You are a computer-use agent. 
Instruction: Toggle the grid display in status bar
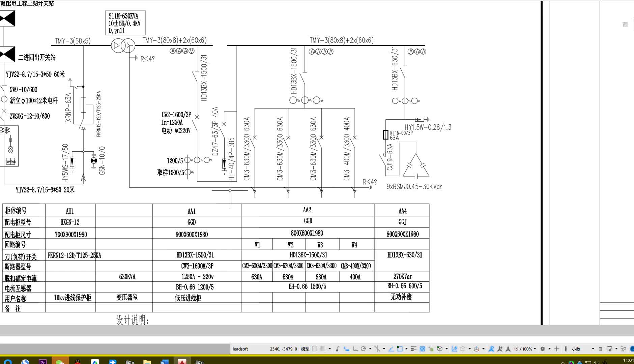[x=314, y=349]
